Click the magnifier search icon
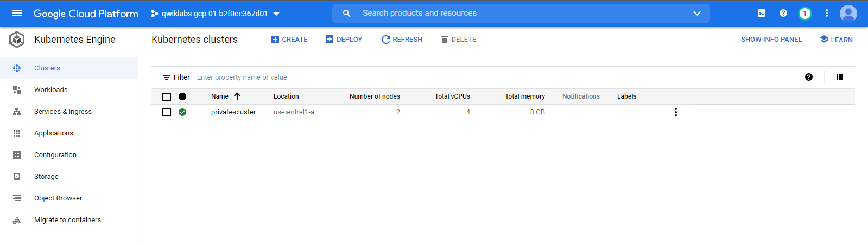Viewport: 868px width, 246px height. coord(347,14)
